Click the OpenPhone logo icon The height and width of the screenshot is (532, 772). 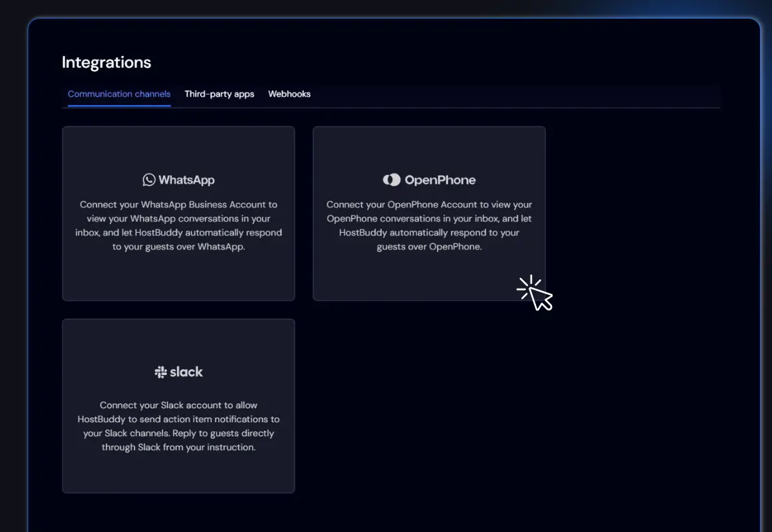(392, 180)
